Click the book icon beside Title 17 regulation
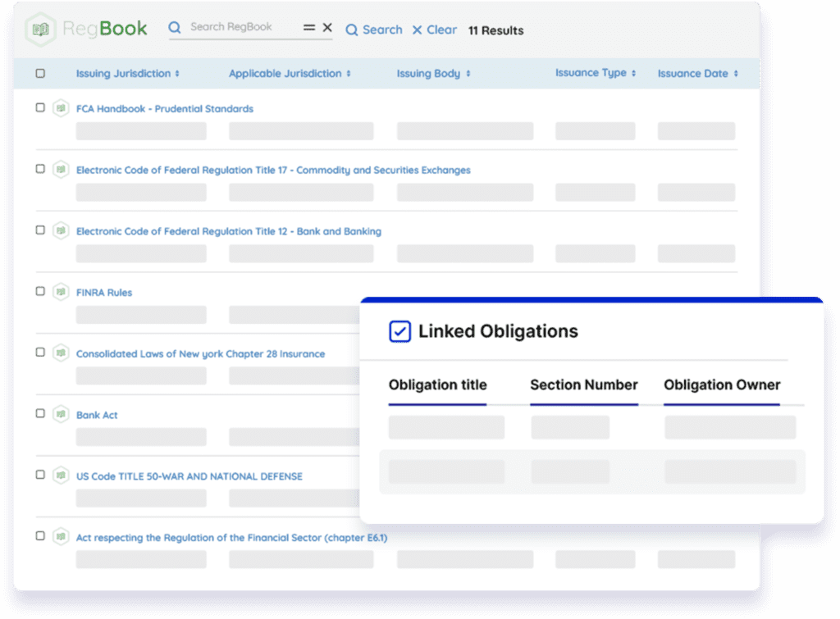The width and height of the screenshot is (840, 619). [x=61, y=170]
